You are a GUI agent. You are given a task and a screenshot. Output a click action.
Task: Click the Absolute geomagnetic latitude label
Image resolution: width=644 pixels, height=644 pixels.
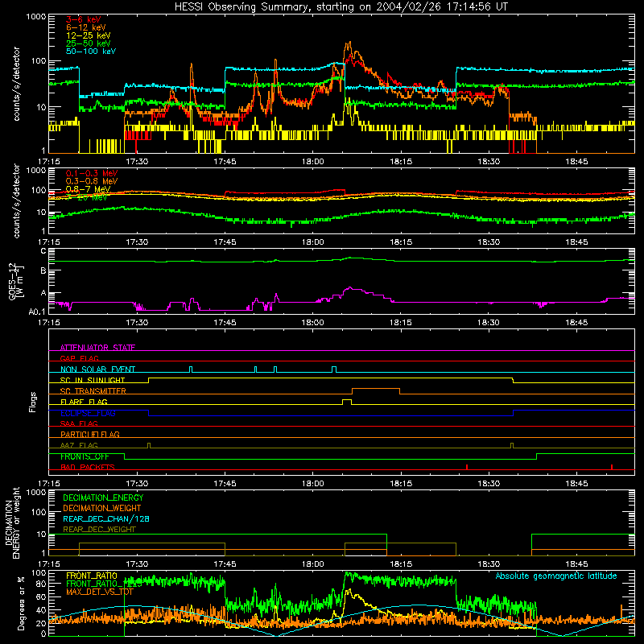[556, 576]
